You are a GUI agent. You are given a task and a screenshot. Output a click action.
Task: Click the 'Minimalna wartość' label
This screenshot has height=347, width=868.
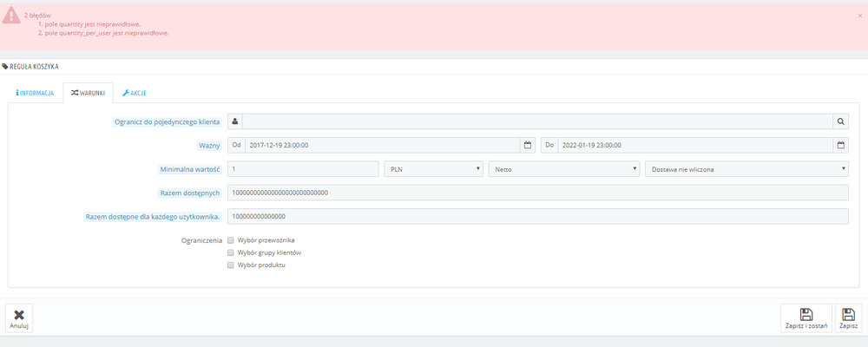point(188,169)
